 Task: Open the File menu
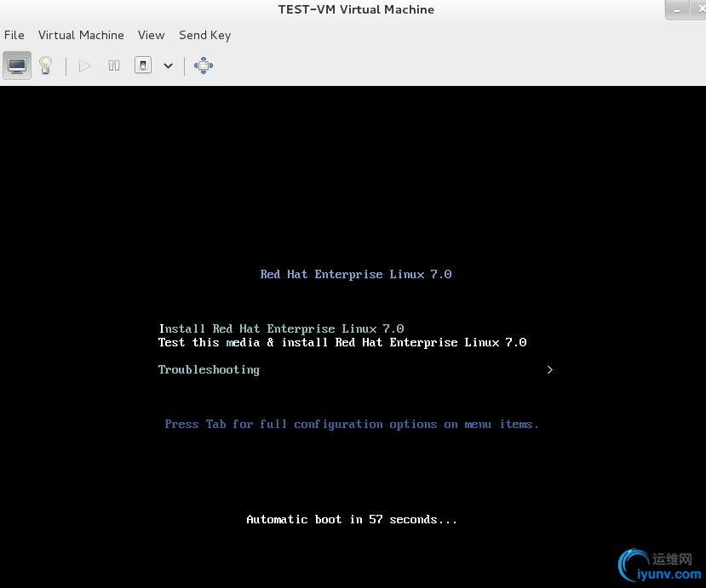(14, 35)
